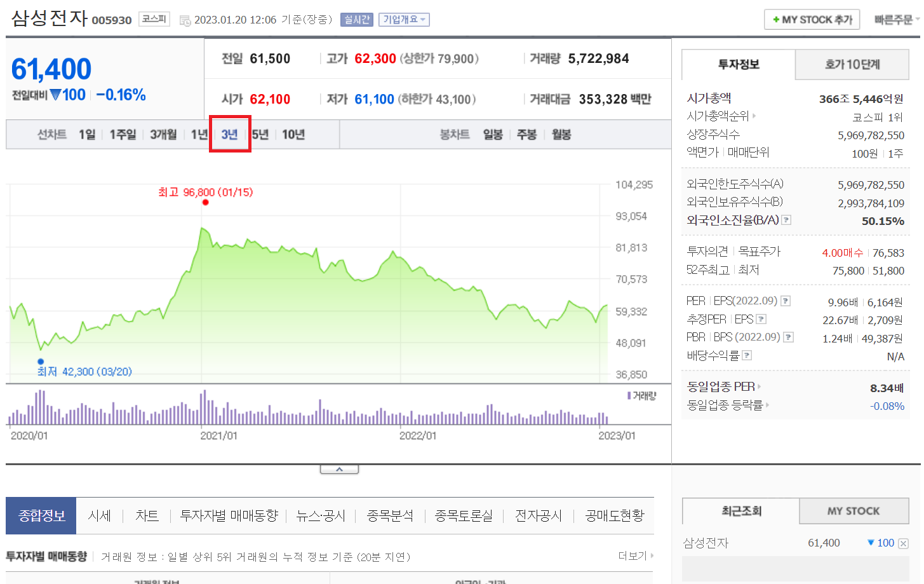
Task: Switch to 일봉 candle chart
Action: tap(493, 135)
